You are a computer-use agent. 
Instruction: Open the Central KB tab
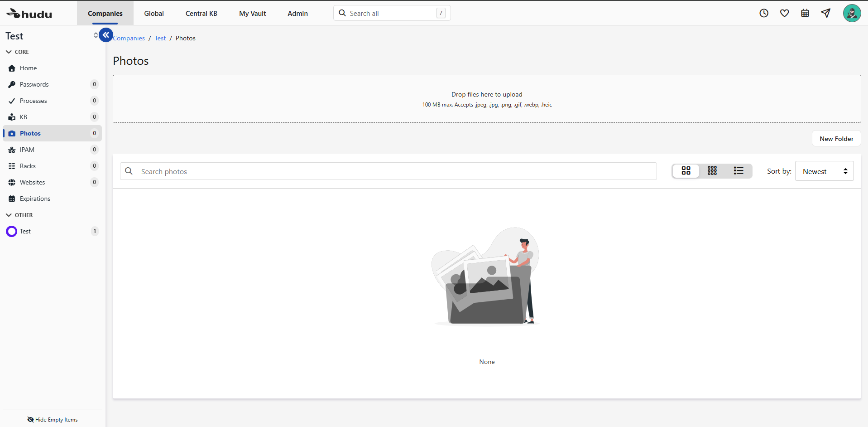tap(201, 13)
